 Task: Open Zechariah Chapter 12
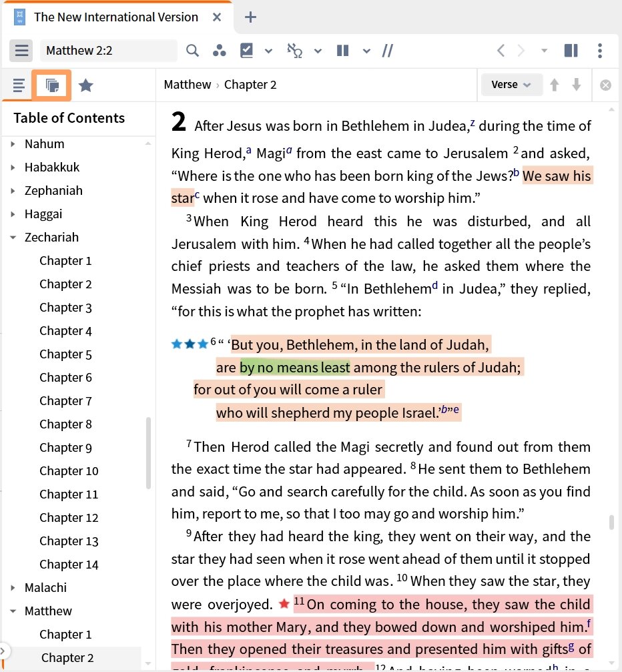point(69,518)
